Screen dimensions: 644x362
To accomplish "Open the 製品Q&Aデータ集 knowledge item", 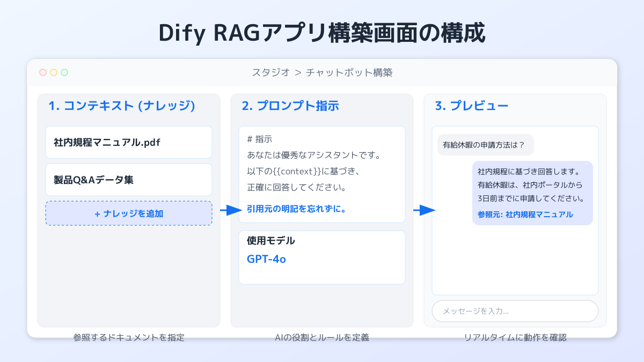I will pyautogui.click(x=129, y=179).
